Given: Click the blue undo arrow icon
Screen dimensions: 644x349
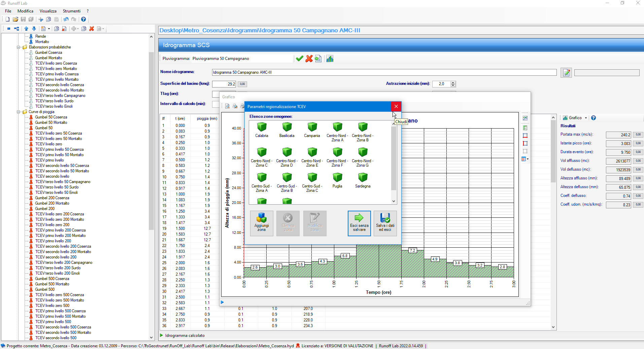Looking at the screenshot, I should (66, 20).
